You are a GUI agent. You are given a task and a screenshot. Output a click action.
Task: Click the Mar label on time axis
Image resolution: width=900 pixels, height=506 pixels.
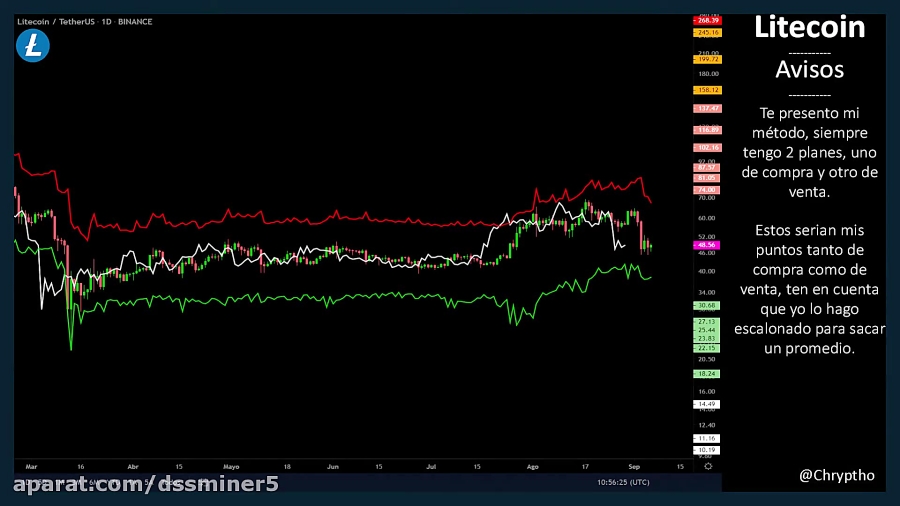31,467
